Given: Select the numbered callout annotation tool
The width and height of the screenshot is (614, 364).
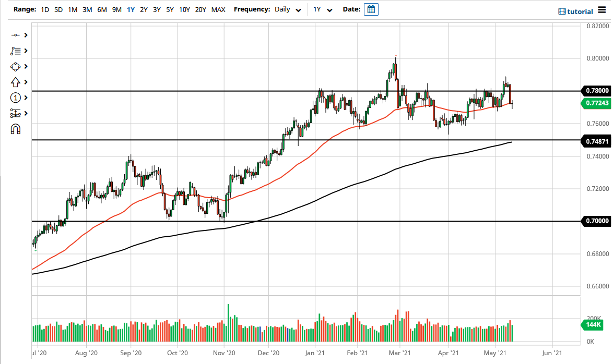Looking at the screenshot, I should pyautogui.click(x=16, y=98).
